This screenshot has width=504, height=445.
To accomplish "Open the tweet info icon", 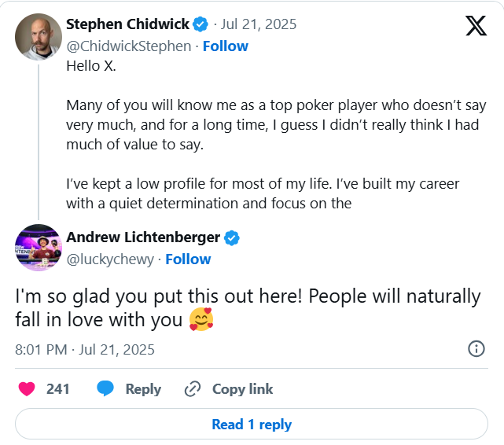I will coord(476,349).
